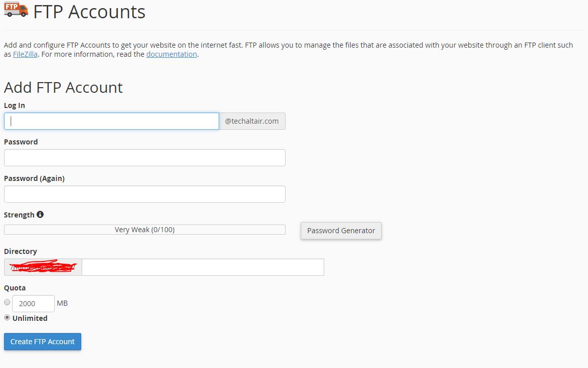Click the Add FTP Account heading
This screenshot has height=368, width=588.
tap(63, 87)
